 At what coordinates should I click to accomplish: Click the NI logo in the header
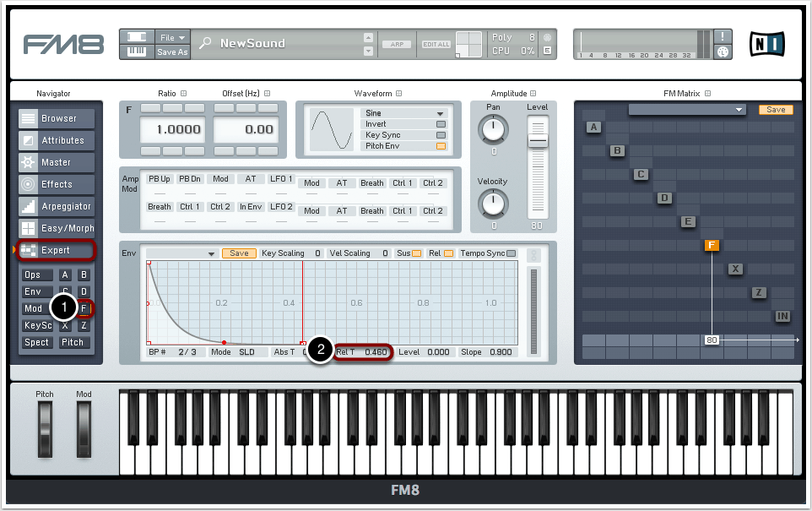click(766, 44)
